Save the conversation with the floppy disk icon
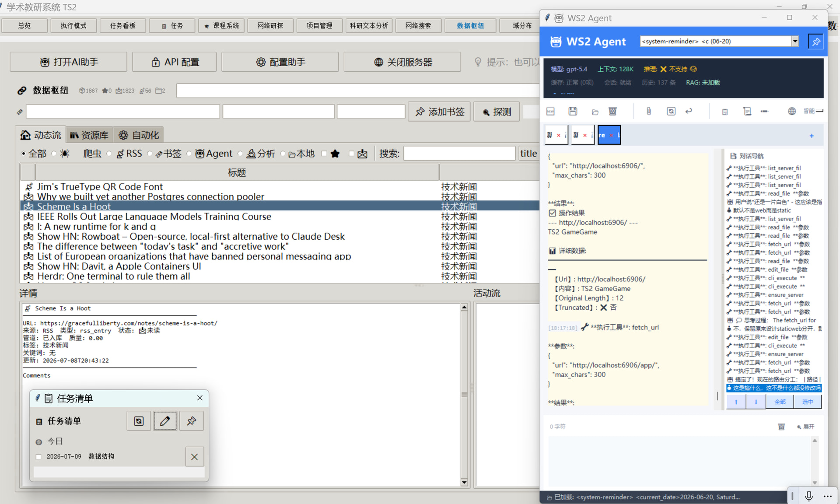 (573, 111)
